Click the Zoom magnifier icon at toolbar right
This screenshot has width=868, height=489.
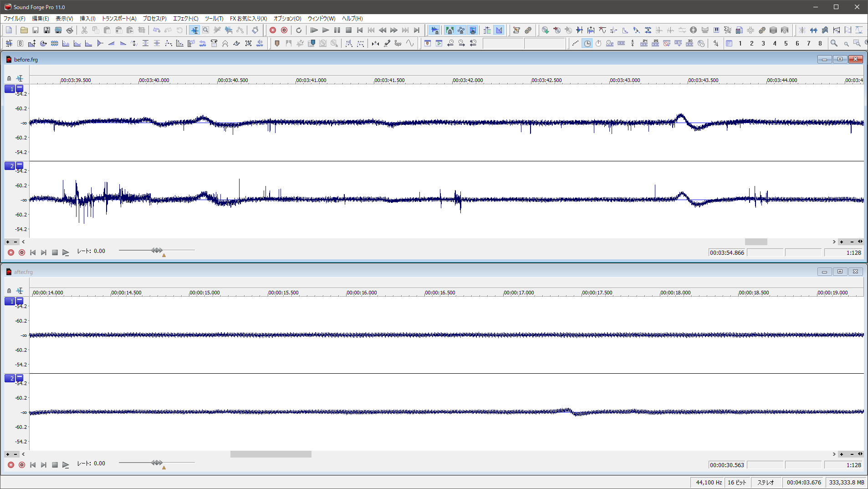click(x=834, y=43)
